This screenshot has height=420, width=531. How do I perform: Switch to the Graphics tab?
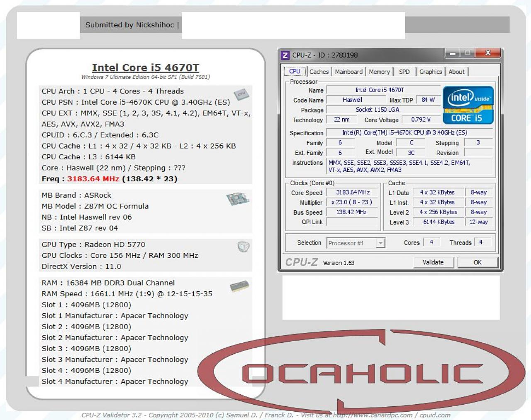(431, 72)
